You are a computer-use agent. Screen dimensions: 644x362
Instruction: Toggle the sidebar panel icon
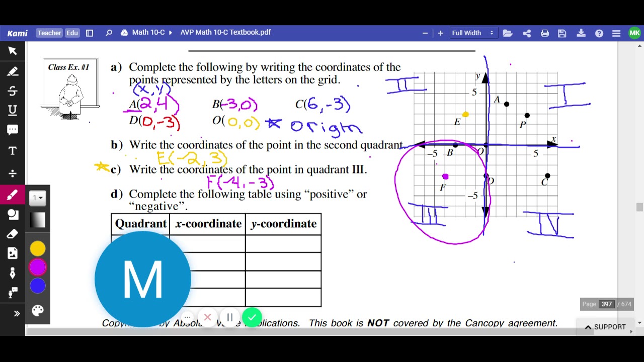[90, 33]
